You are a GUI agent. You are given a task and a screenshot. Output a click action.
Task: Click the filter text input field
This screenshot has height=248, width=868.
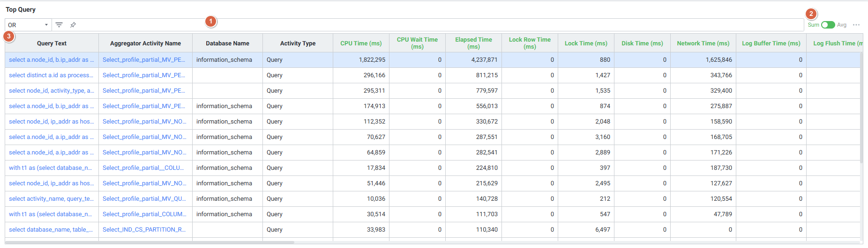pyautogui.click(x=422, y=25)
